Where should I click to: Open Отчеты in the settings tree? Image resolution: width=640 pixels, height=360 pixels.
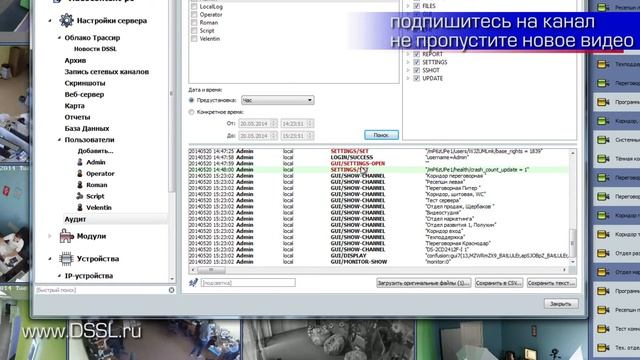click(77, 117)
